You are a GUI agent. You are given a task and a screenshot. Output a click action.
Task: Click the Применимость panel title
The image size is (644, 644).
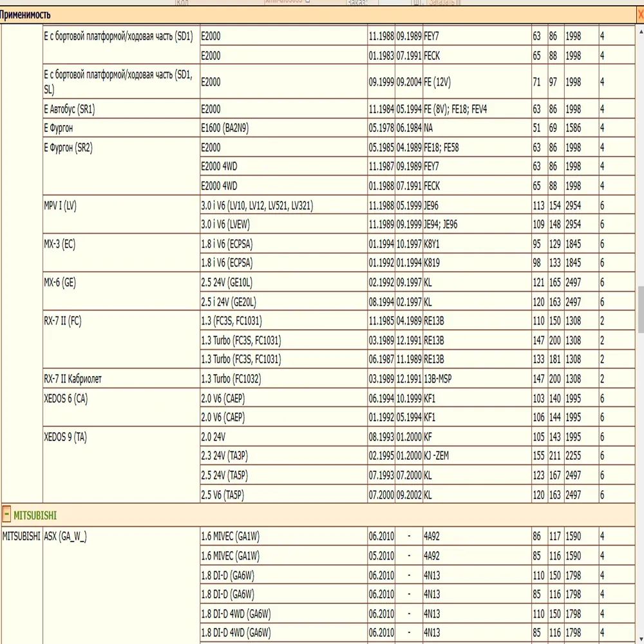pyautogui.click(x=25, y=14)
